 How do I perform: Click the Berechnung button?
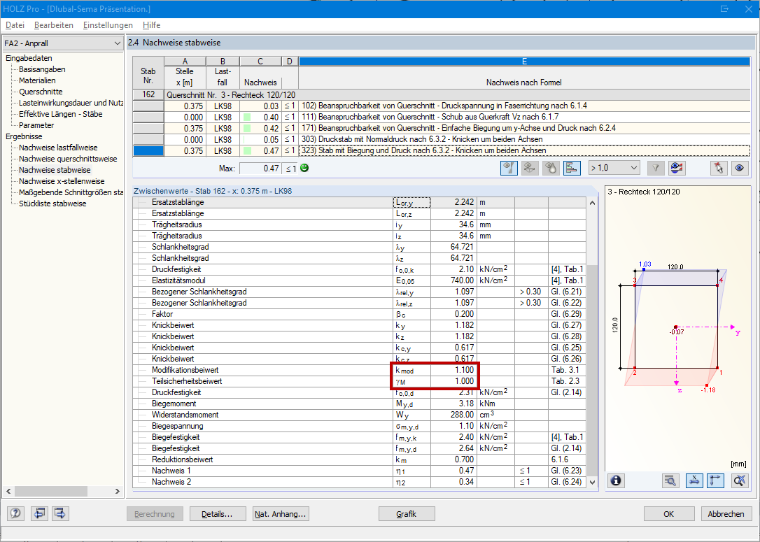(x=155, y=514)
